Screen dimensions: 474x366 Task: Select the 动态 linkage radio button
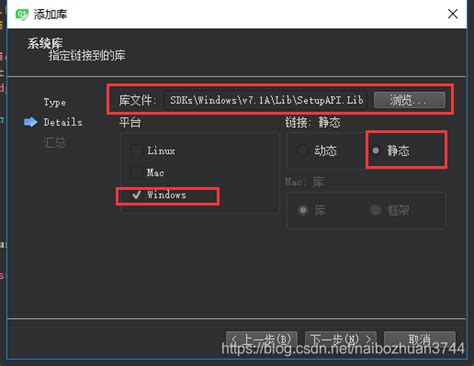tap(302, 151)
